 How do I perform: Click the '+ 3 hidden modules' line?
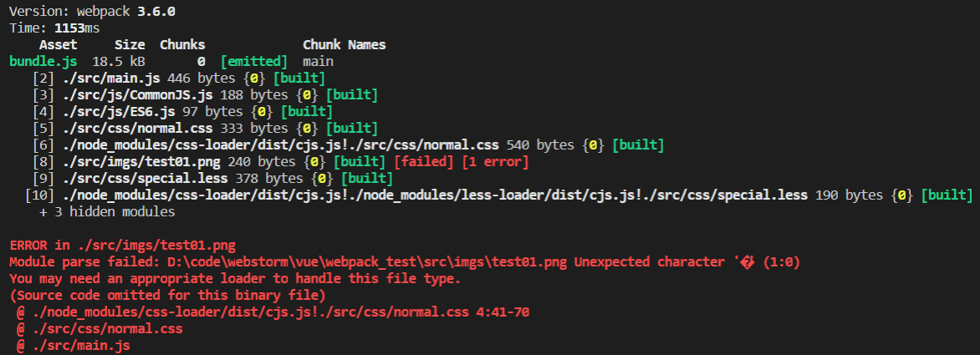coord(107,212)
